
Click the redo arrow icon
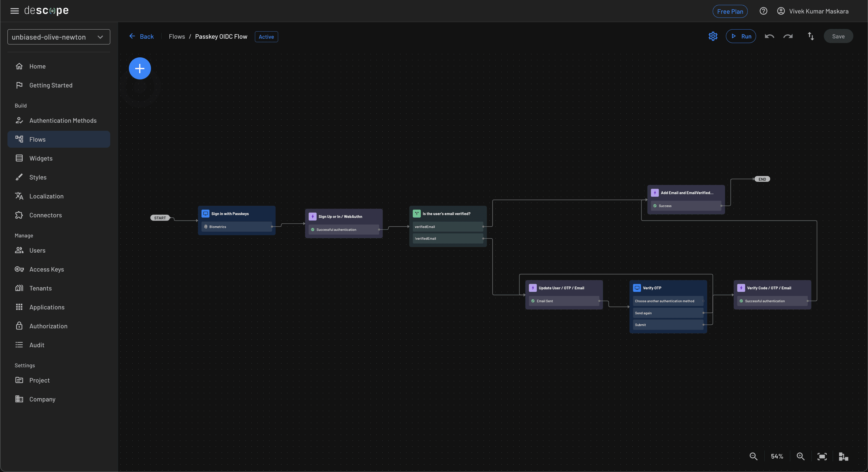[x=788, y=36]
